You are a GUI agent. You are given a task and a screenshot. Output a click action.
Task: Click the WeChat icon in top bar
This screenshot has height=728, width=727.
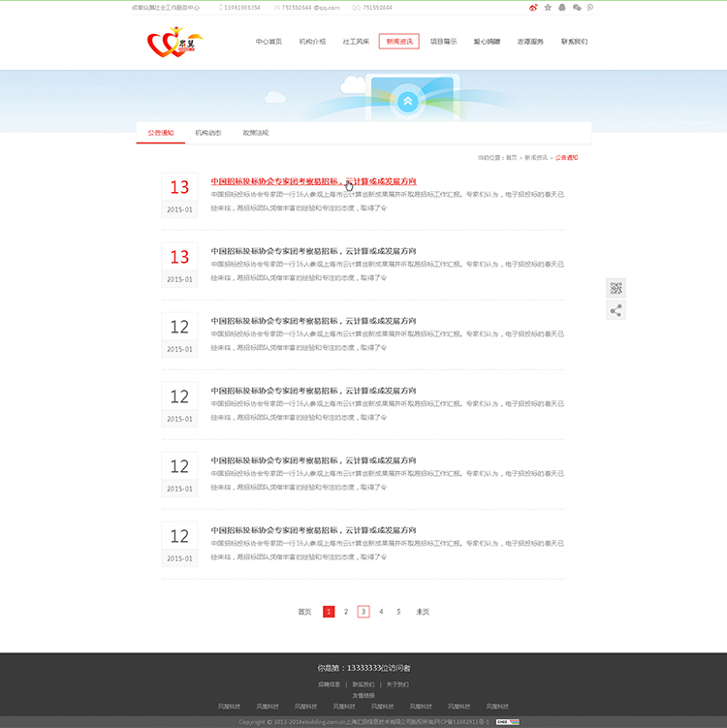point(577,7)
